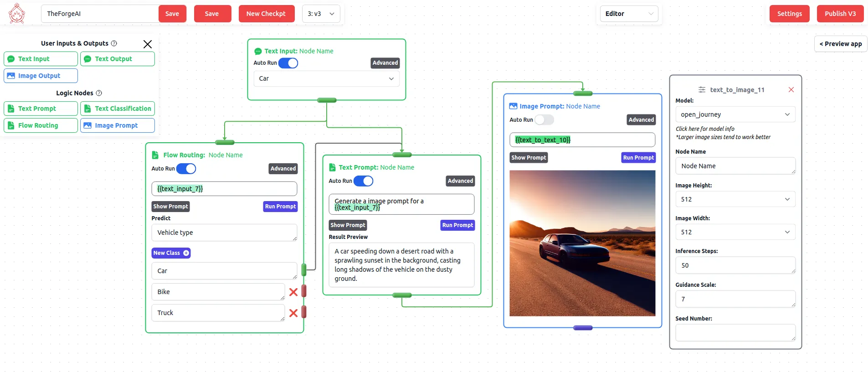Delete the Bike class with red X
868x378 pixels.
[293, 292]
